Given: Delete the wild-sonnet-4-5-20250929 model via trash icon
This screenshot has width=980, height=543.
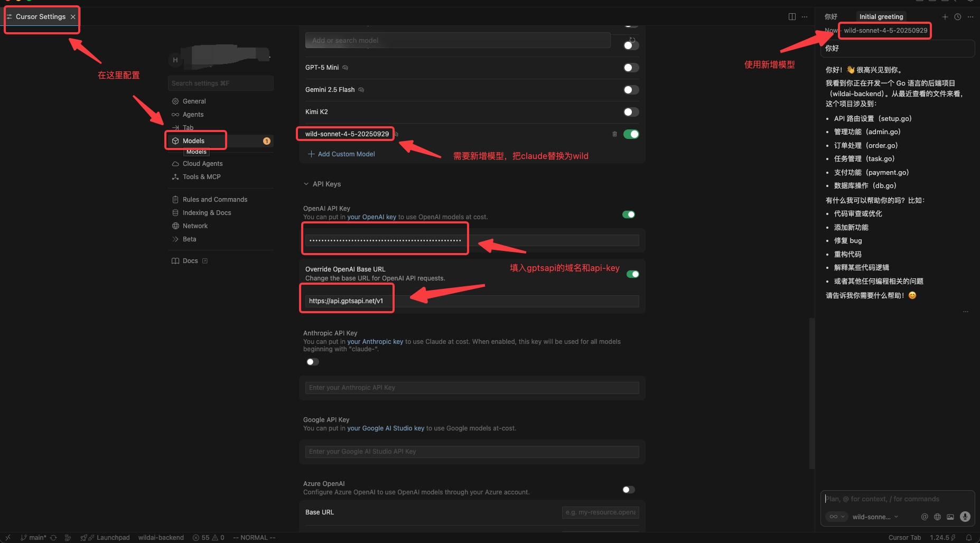Looking at the screenshot, I should pos(614,134).
